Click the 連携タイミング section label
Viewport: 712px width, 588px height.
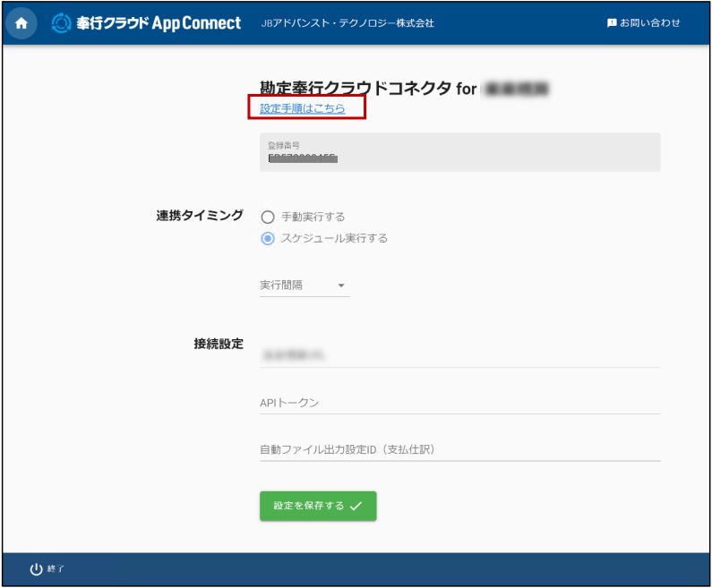(x=200, y=216)
